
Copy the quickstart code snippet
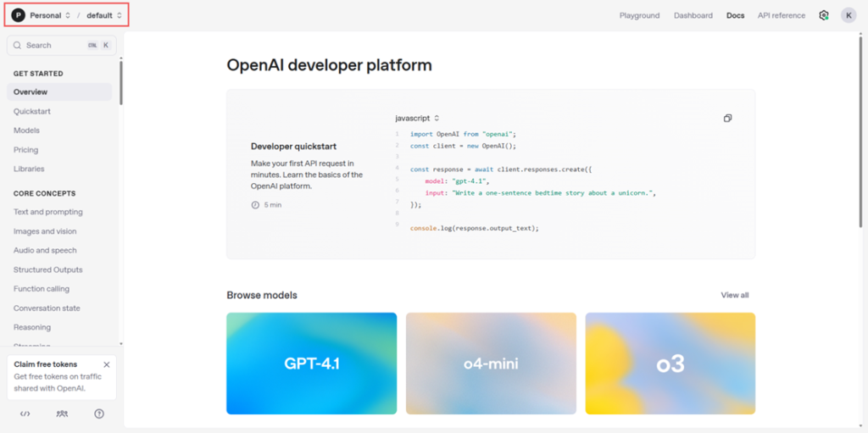tap(727, 119)
